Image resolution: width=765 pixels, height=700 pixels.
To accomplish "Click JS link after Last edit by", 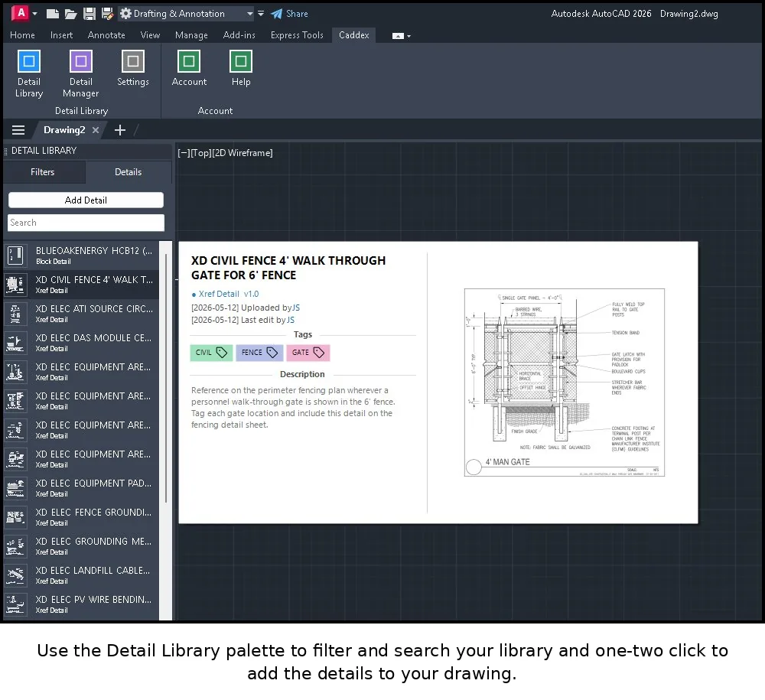I will pyautogui.click(x=291, y=320).
